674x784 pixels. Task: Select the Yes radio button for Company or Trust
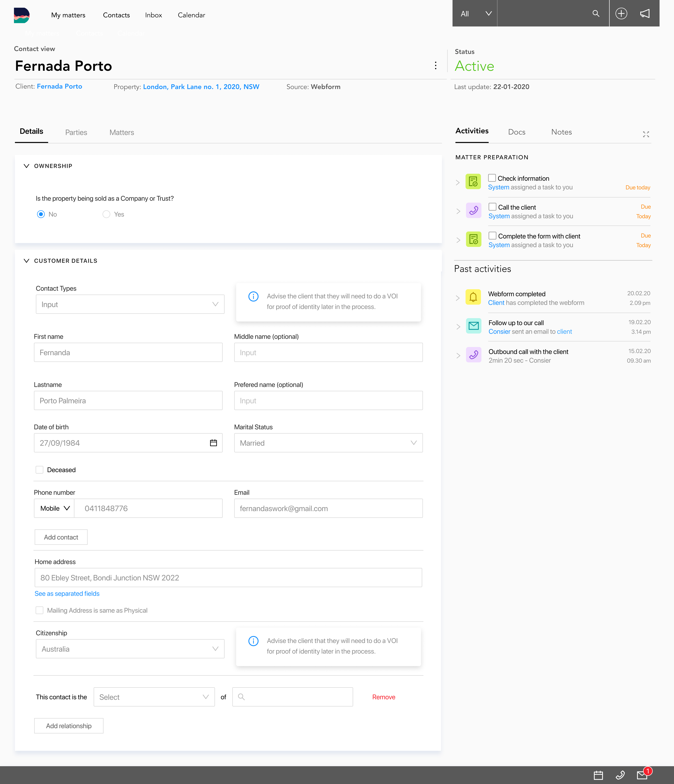106,214
